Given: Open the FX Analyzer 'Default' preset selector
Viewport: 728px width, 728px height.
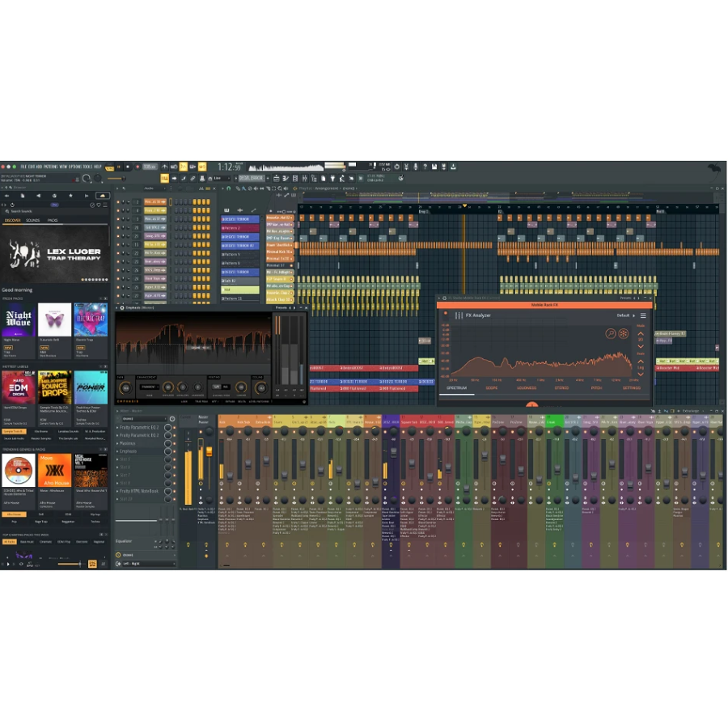Looking at the screenshot, I should pyautogui.click(x=625, y=315).
